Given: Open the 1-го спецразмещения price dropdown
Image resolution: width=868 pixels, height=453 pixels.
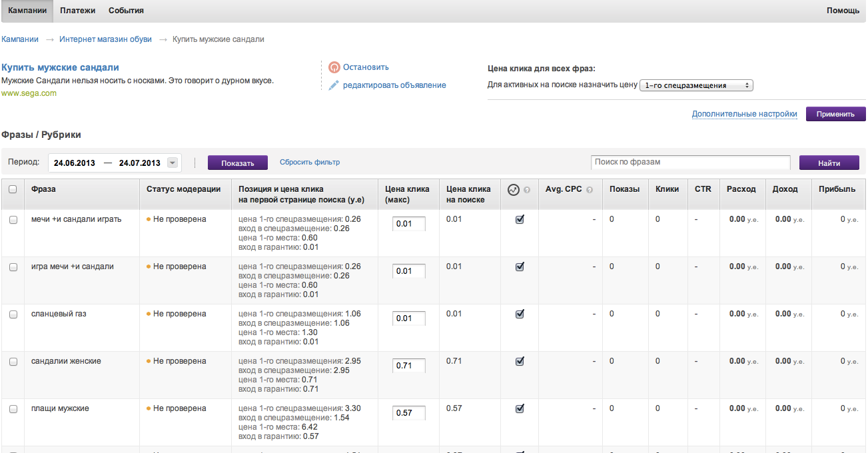Looking at the screenshot, I should (695, 85).
